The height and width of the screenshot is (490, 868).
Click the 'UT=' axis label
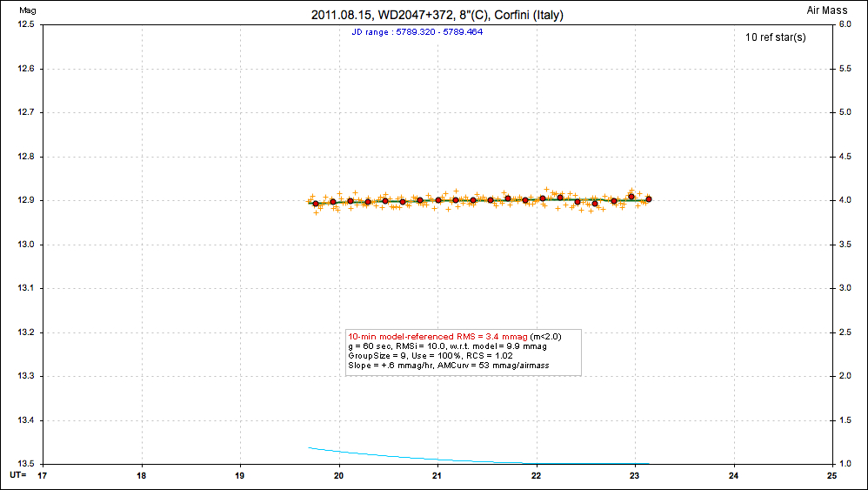tap(17, 475)
